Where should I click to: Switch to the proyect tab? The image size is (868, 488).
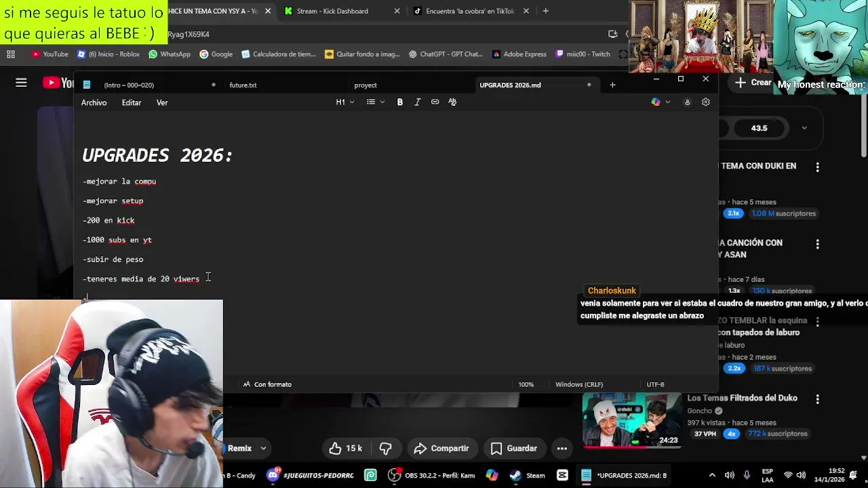pyautogui.click(x=366, y=85)
